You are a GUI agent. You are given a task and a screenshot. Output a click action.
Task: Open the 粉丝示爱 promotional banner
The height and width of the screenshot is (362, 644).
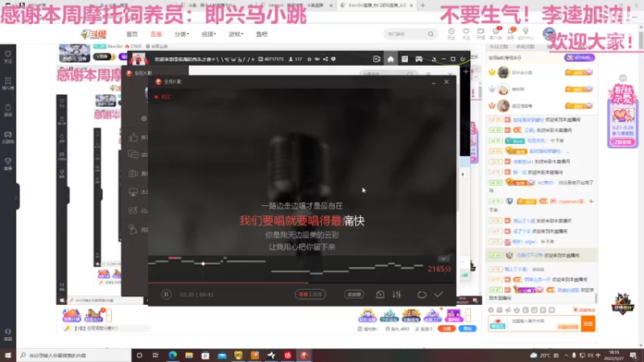pyautogui.click(x=622, y=116)
